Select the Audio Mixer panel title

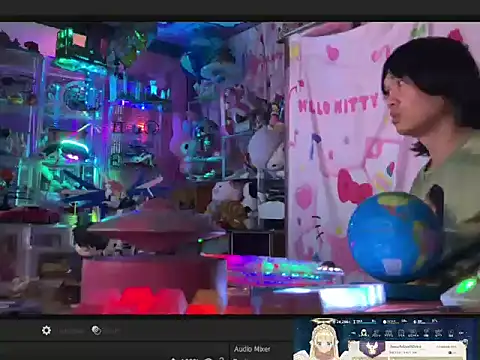coord(252,349)
